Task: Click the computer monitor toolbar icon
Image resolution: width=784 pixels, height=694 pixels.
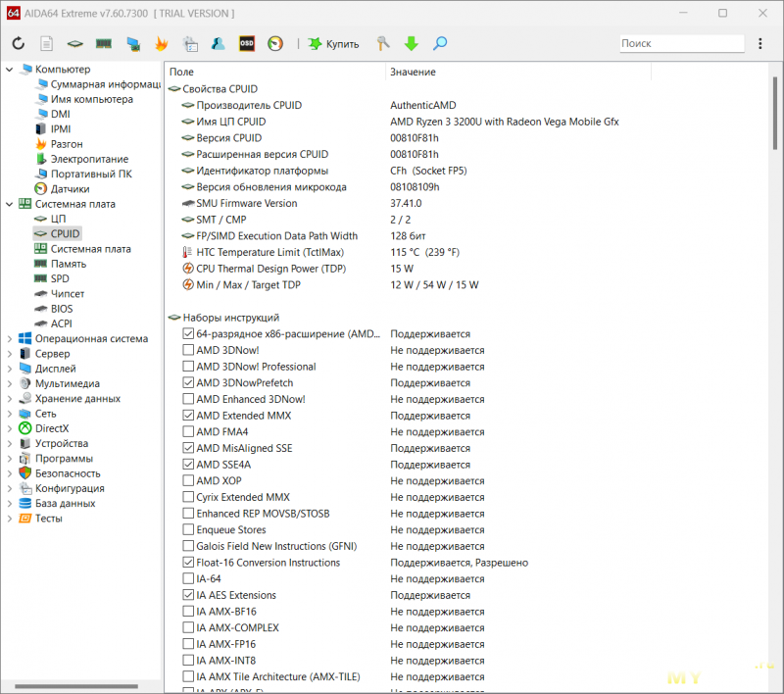Action: click(133, 44)
